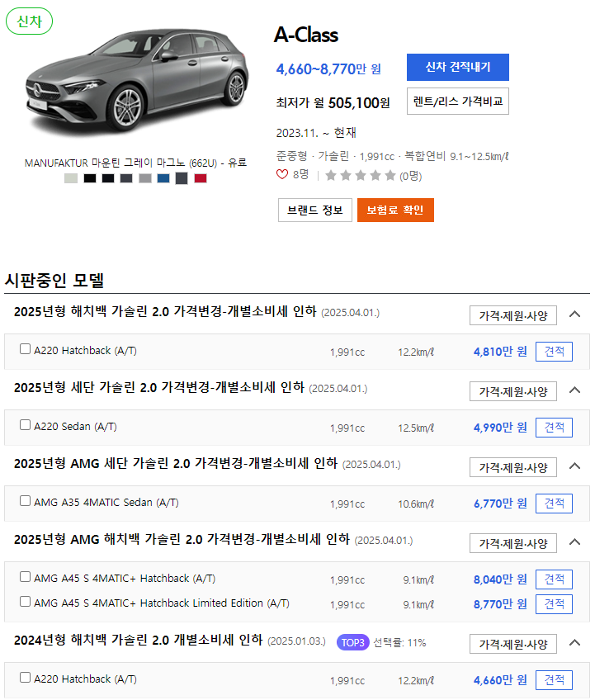Open 가격·제원·사양 for 2025년형 AMG 해치백
This screenshot has width=595, height=700.
513,543
